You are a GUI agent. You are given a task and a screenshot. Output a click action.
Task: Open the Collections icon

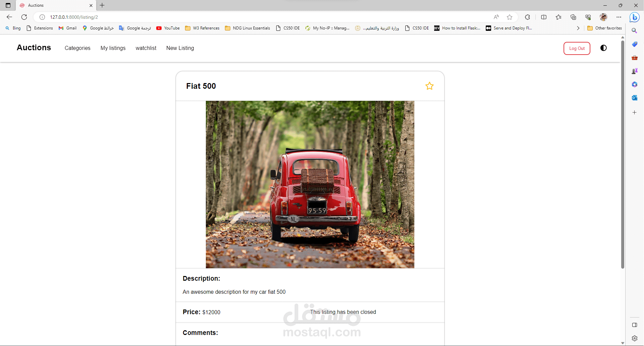573,17
